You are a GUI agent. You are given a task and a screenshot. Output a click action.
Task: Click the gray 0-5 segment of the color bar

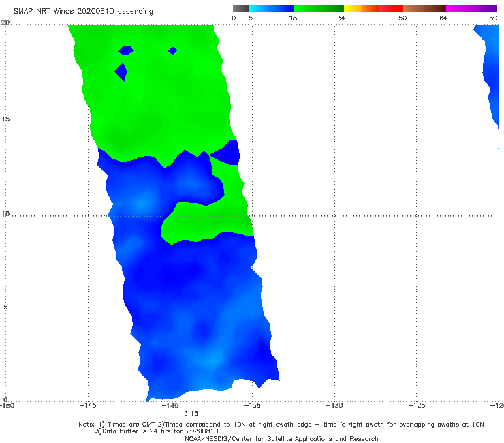tap(240, 8)
